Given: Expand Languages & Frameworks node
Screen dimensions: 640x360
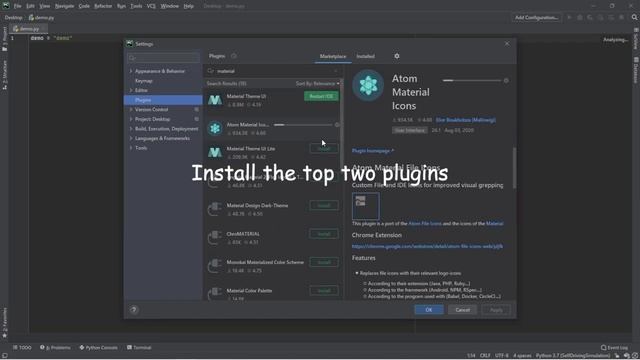Looking at the screenshot, I should tap(131, 138).
